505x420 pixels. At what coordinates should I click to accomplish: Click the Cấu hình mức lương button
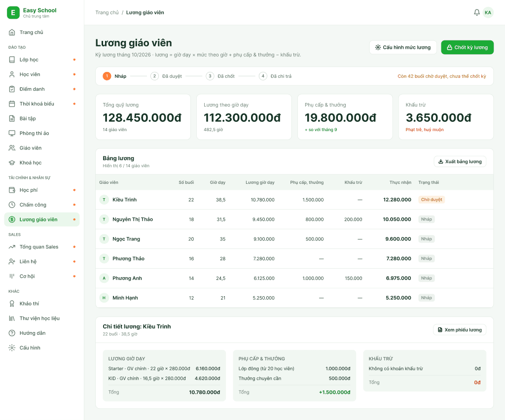[403, 47]
